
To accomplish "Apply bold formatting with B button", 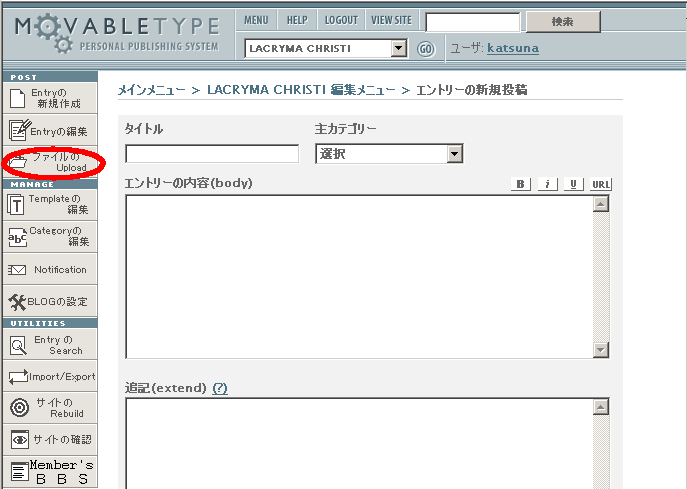I will click(520, 184).
